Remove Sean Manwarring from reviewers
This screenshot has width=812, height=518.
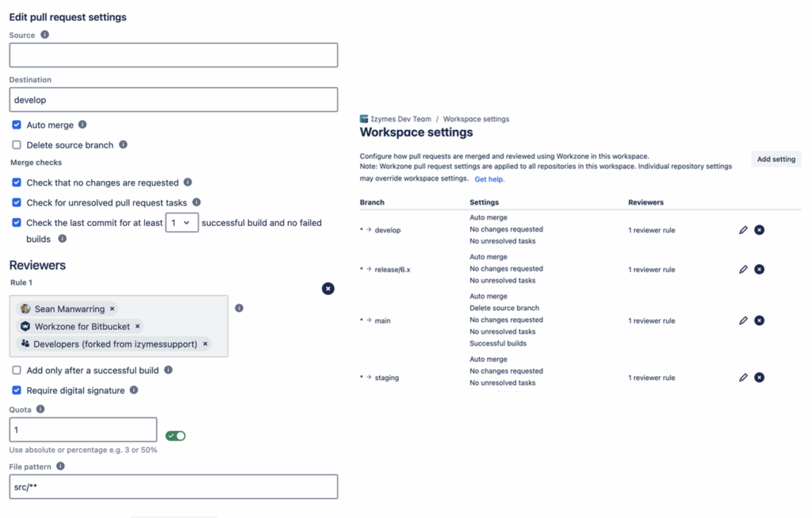click(113, 309)
